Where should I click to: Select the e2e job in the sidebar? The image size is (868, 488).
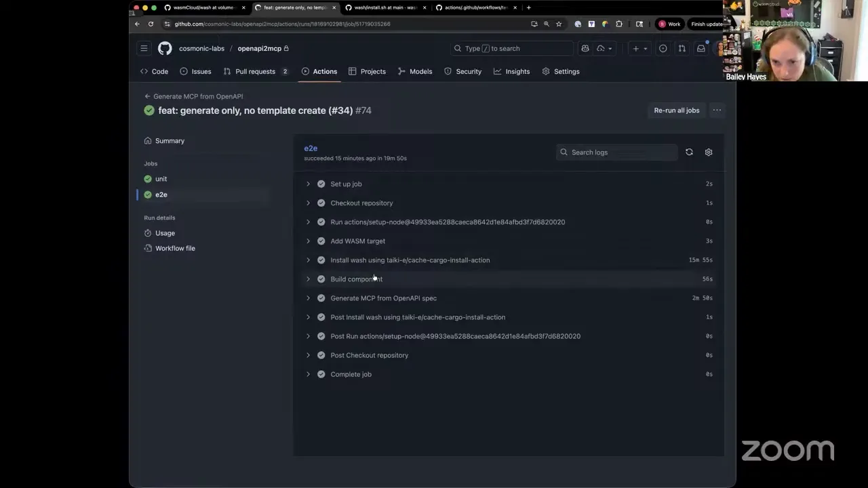point(161,195)
